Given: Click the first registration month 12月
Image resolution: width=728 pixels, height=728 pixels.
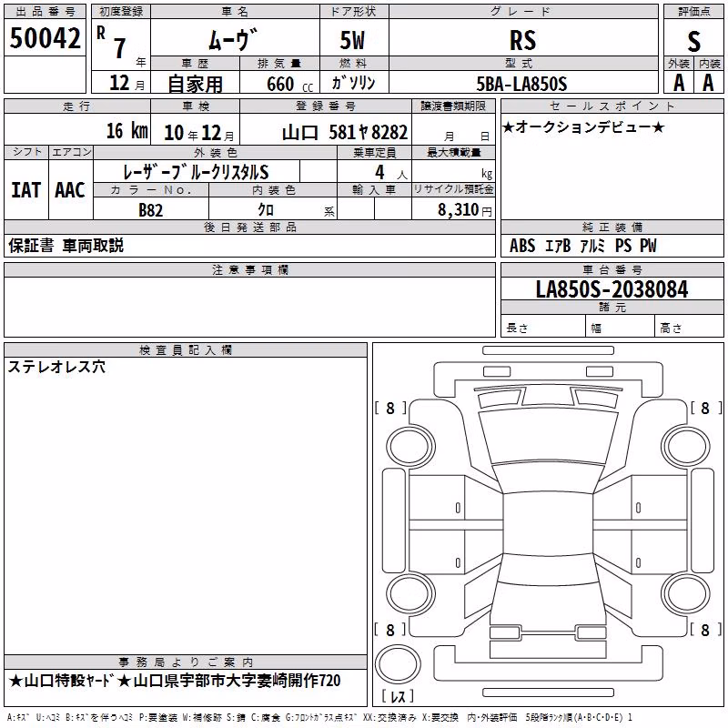Looking at the screenshot, I should click(127, 84).
